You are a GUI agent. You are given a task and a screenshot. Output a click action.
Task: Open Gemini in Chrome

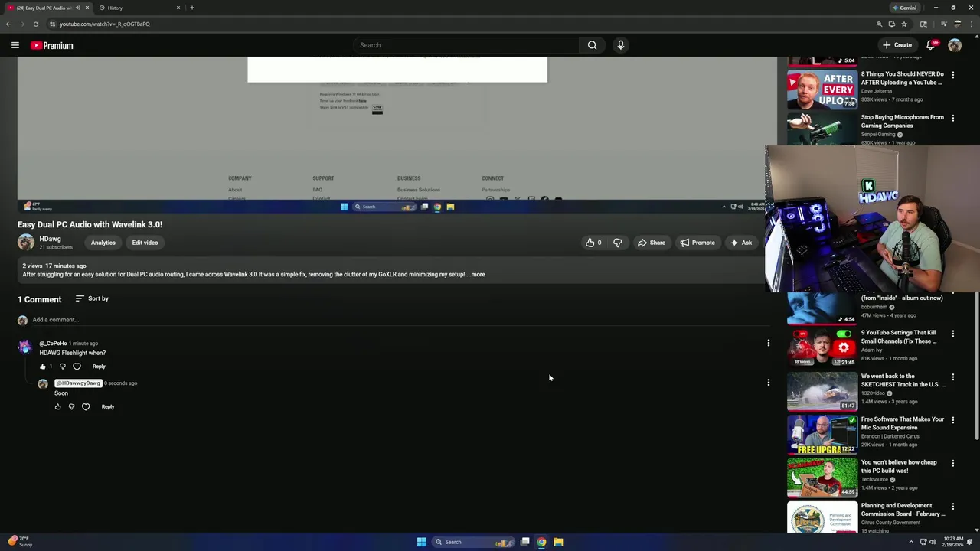click(904, 8)
